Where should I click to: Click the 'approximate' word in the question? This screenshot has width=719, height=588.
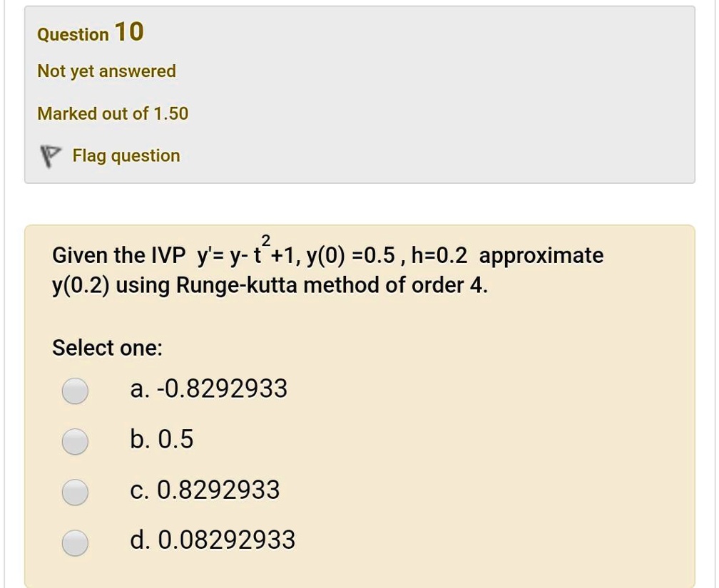pyautogui.click(x=541, y=255)
